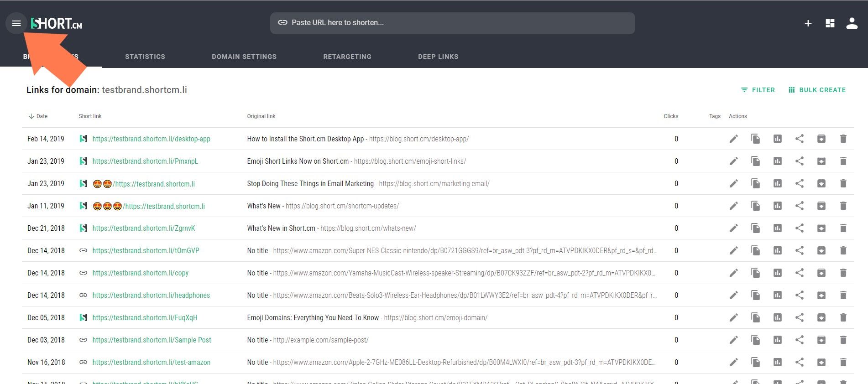Show statistics for the ZgrnvK link
The height and width of the screenshot is (384, 868).
(x=777, y=228)
